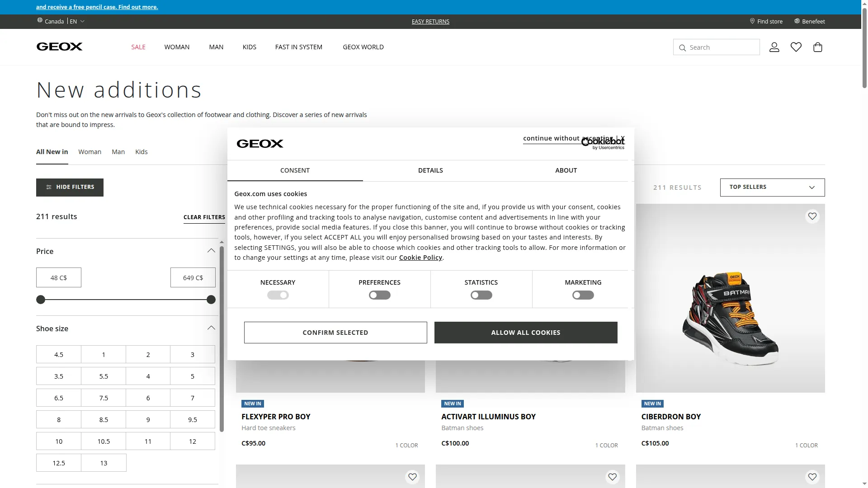Screen dimensions: 868x488
Task: Open the wishlist heart icon in header
Action: (x=796, y=47)
